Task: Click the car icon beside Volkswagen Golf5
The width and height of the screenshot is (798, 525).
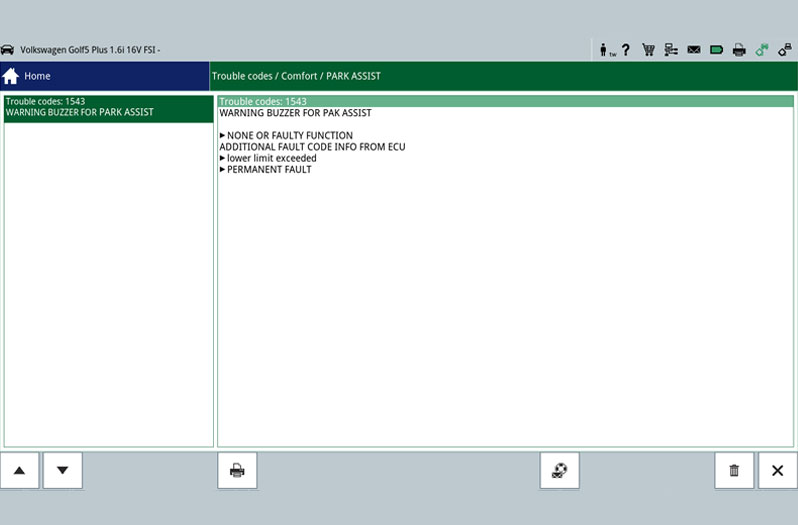Action: tap(8, 50)
